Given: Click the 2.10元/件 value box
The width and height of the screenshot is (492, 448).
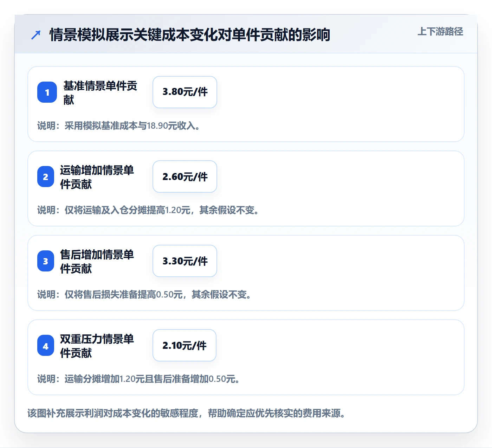Looking at the screenshot, I should pyautogui.click(x=184, y=345).
